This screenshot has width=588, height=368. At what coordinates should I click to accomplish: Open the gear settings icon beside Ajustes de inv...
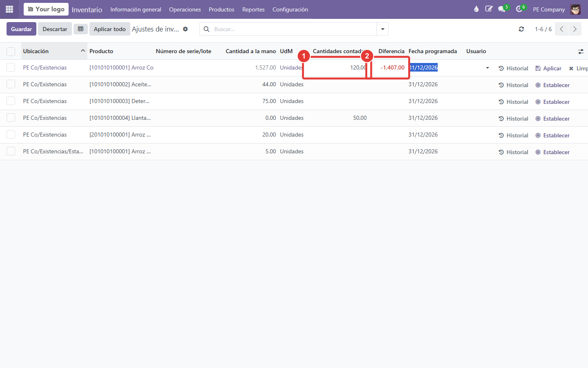tap(185, 29)
